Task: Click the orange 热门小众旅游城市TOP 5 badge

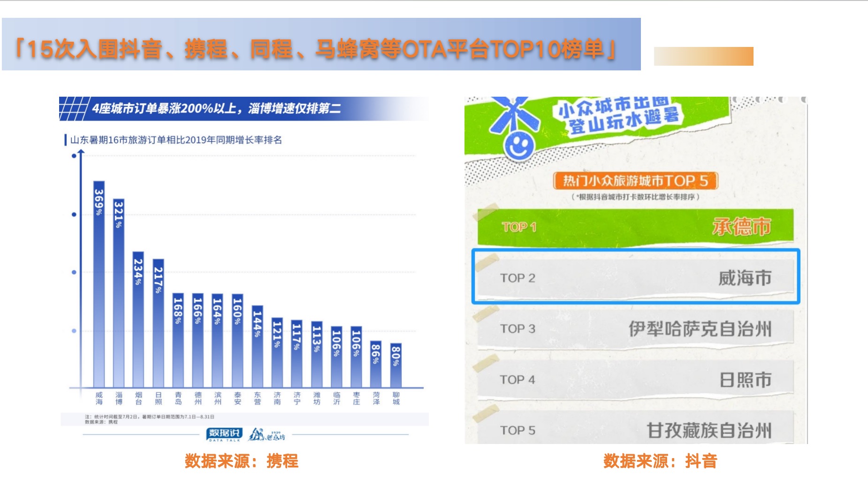Action: tap(635, 181)
